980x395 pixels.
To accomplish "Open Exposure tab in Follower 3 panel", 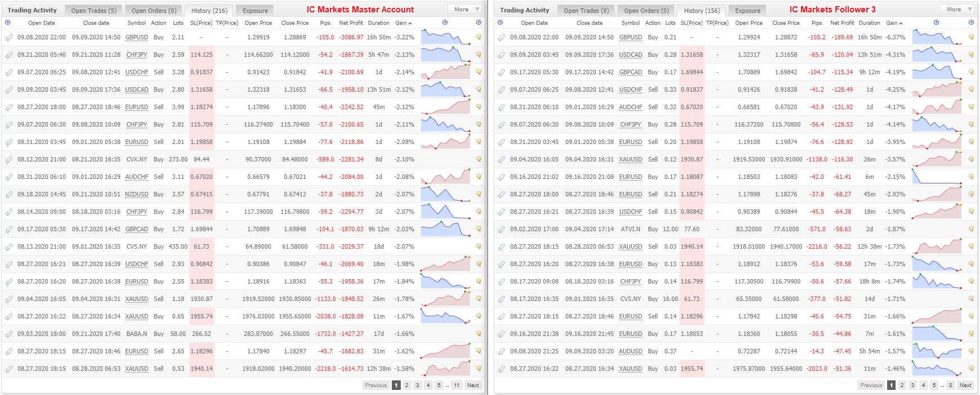I will tap(748, 10).
